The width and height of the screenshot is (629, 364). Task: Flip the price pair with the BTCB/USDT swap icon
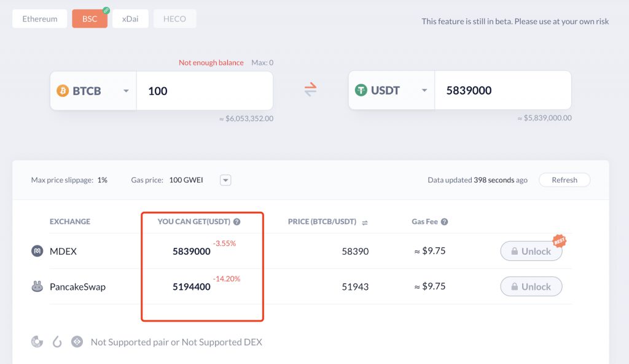[365, 222]
